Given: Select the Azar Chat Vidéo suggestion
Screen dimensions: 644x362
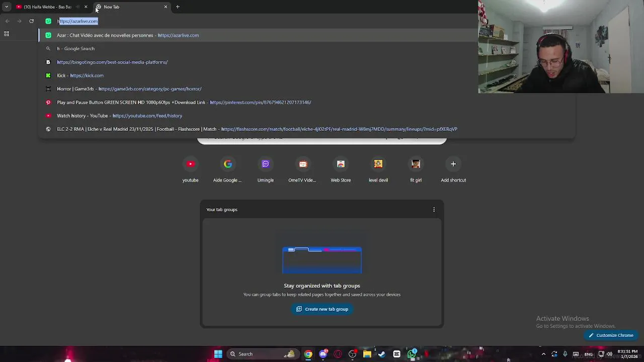Looking at the screenshot, I should pyautogui.click(x=258, y=35).
